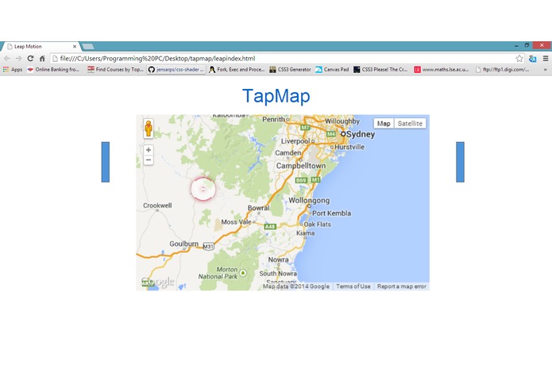Click Bowral label on map
Screen dimensions: 552x392
click(x=258, y=208)
